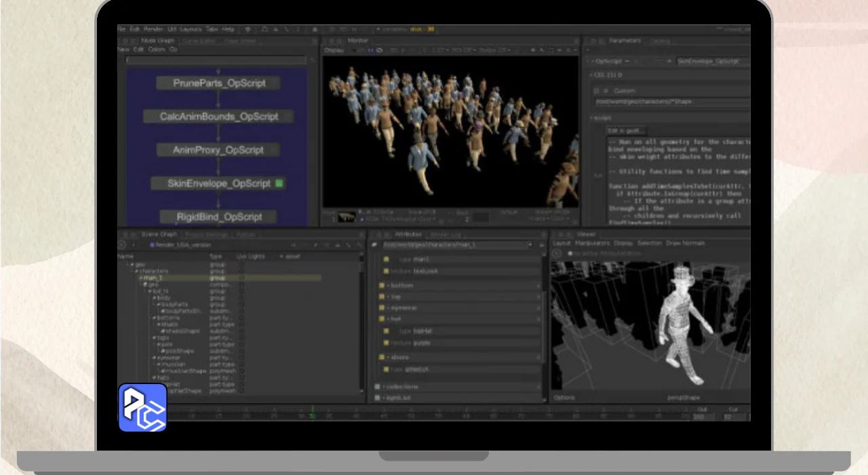Collapse the characters tree item
868x475 pixels.
tap(136, 271)
